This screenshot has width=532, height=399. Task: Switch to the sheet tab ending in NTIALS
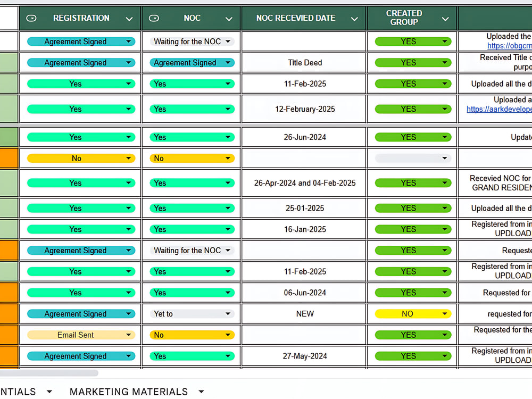(18, 392)
